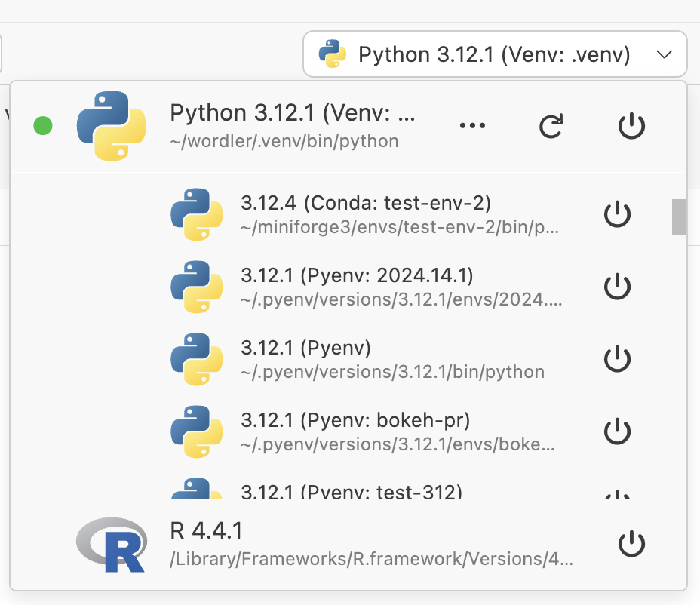The width and height of the screenshot is (700, 605).
Task: Click the dropdown chevron arrow beside .venv
Action: [664, 54]
